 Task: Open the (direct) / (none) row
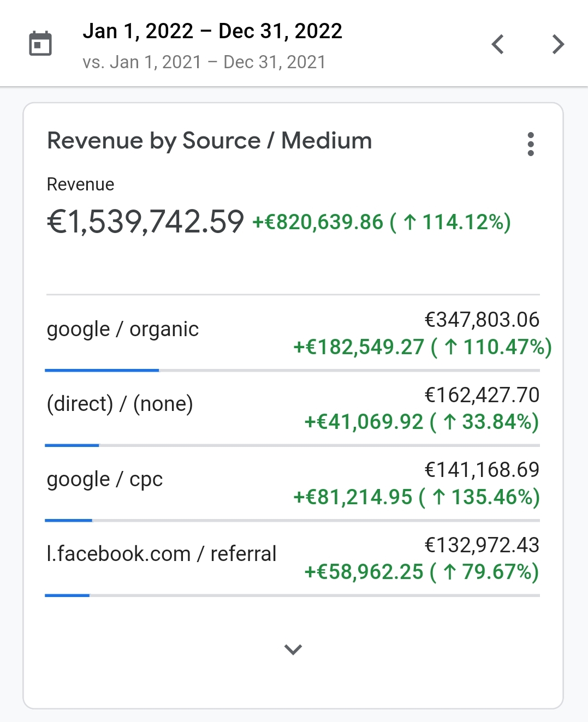(120, 404)
